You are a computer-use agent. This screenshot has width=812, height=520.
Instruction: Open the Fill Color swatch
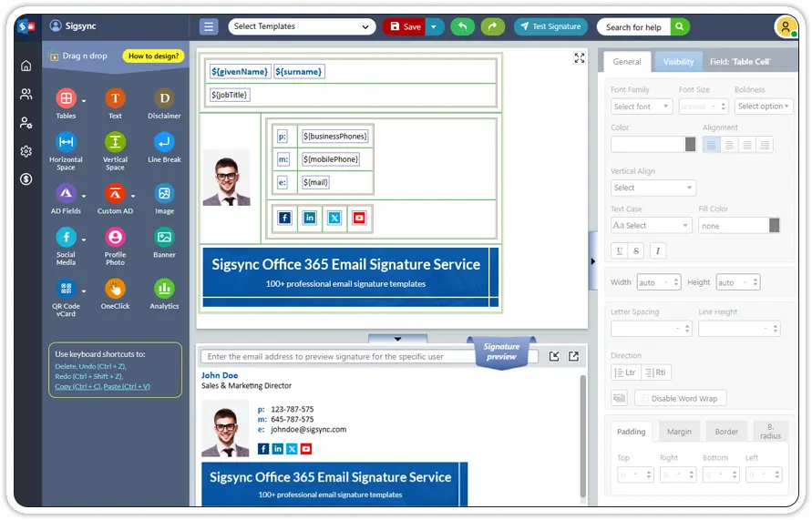[x=775, y=225]
